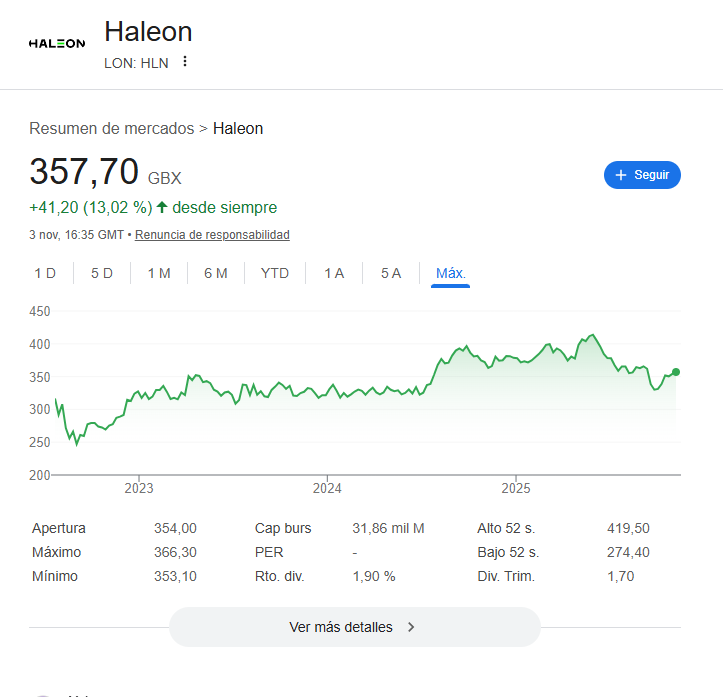The width and height of the screenshot is (723, 697).
Task: Open the three-dot options menu
Action: tap(185, 62)
